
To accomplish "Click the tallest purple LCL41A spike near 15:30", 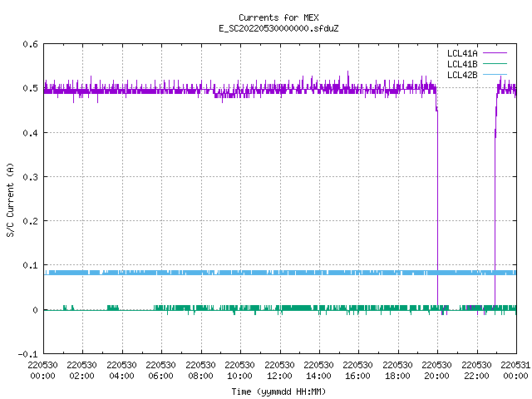I will (347, 79).
